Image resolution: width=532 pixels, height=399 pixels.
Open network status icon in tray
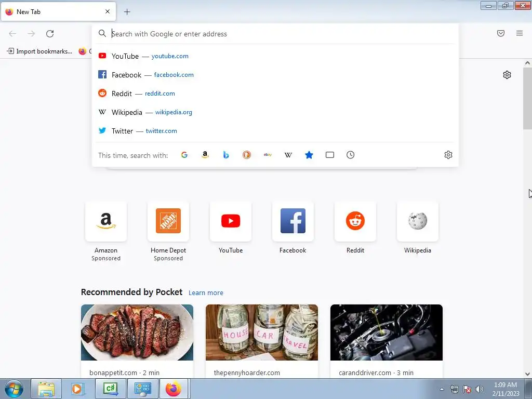tap(454, 389)
